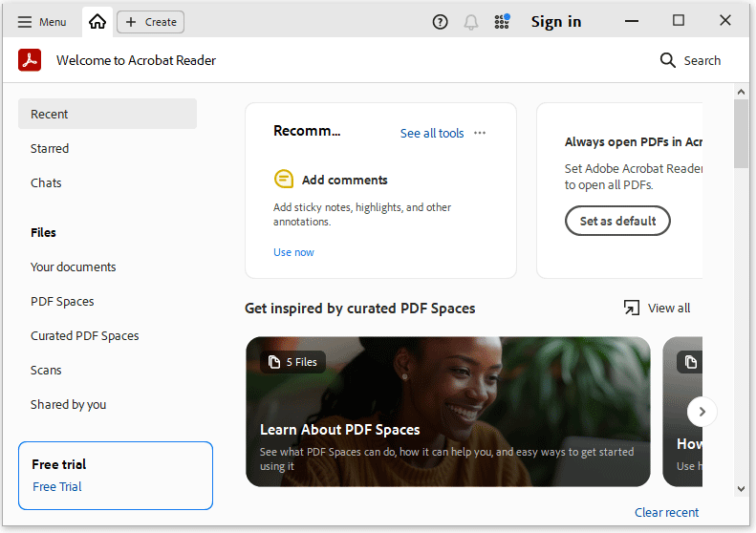Click the scrollbar down arrow

741,489
